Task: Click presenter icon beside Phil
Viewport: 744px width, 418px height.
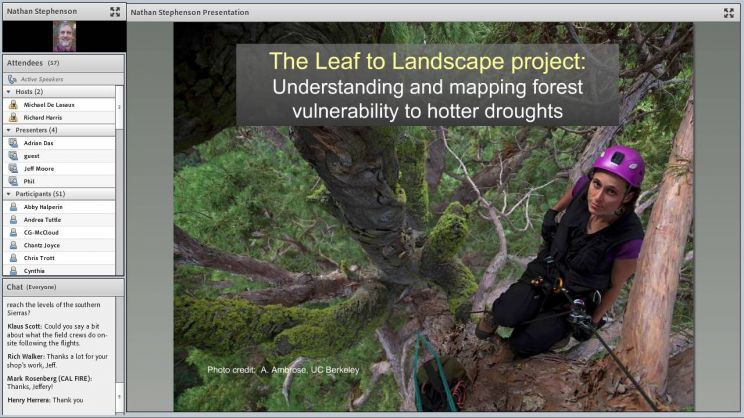Action: pyautogui.click(x=13, y=181)
